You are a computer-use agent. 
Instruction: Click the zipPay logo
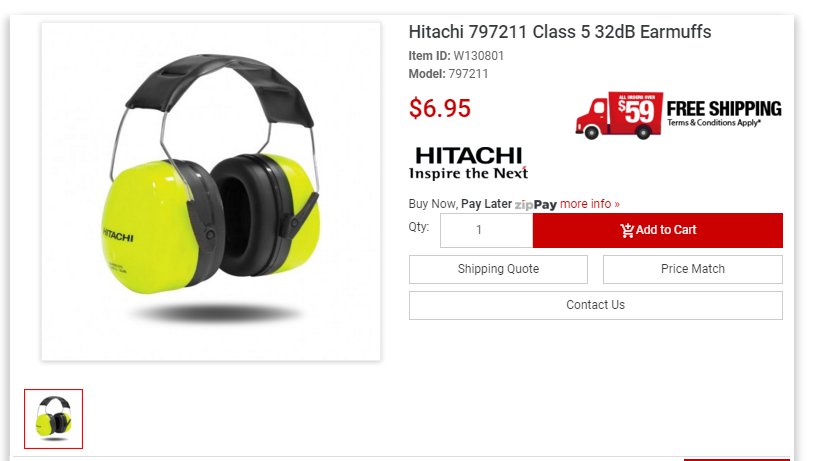[536, 204]
